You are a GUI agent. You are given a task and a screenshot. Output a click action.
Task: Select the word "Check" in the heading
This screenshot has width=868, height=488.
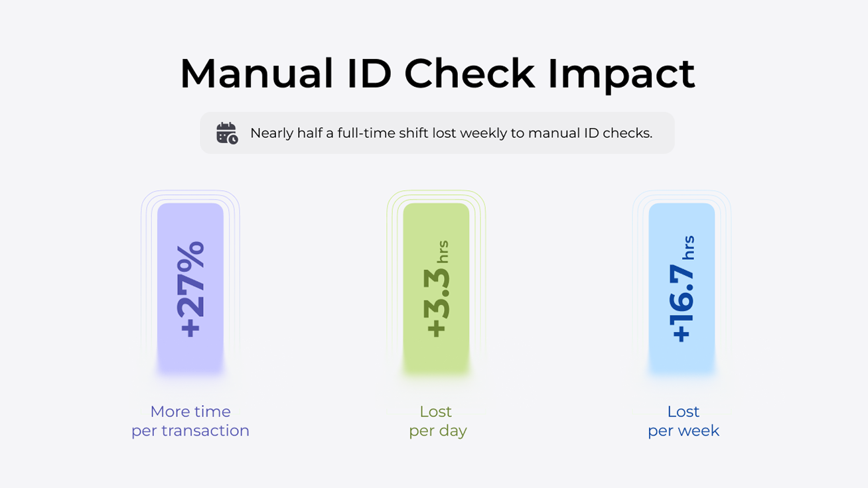(x=469, y=74)
